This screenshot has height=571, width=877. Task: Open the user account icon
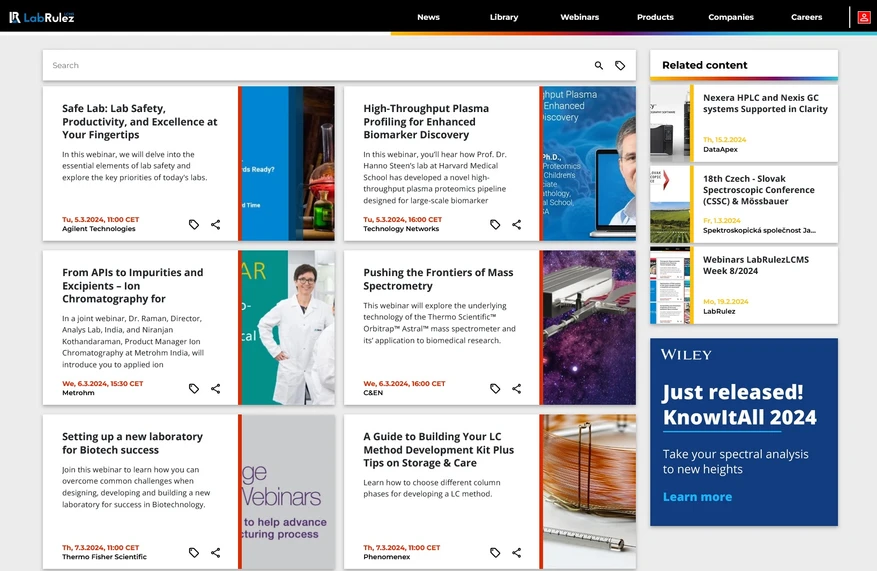click(x=864, y=17)
